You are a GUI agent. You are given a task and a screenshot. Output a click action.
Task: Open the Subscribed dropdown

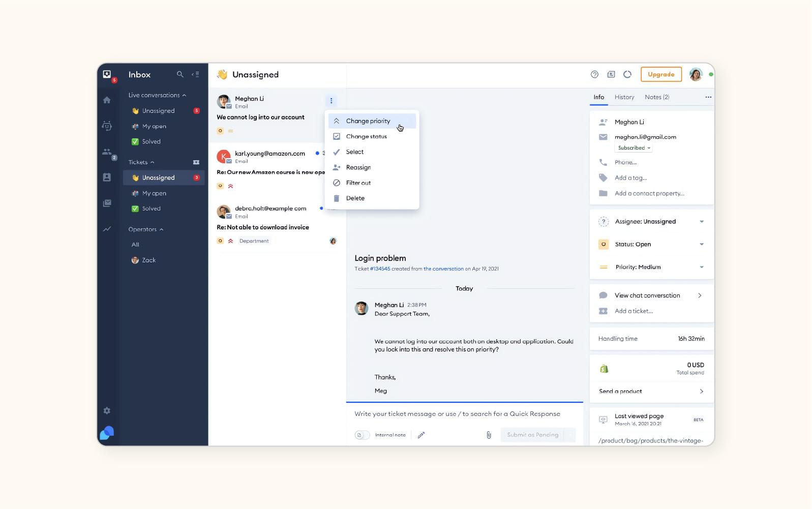click(x=634, y=148)
